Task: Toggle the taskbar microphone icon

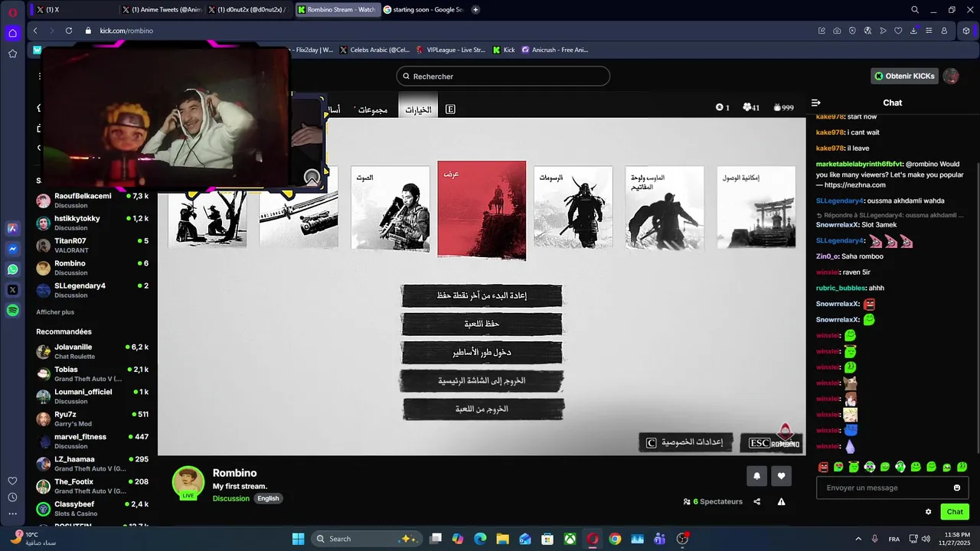Action: click(874, 539)
